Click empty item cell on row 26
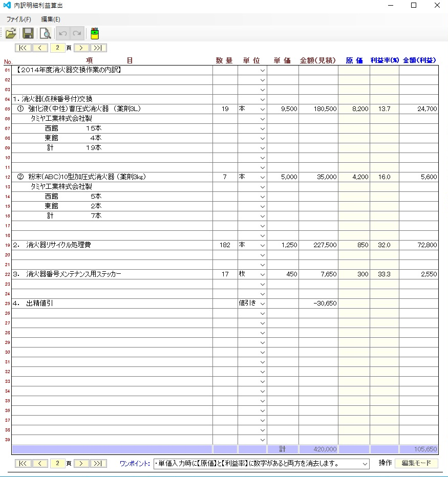 [x=112, y=313]
